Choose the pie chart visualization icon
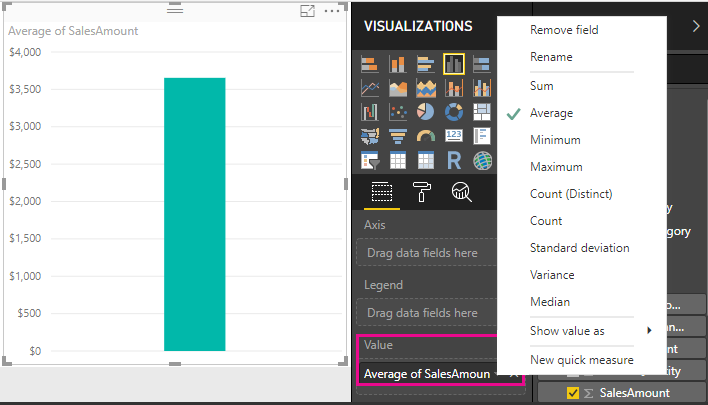 pyautogui.click(x=425, y=112)
